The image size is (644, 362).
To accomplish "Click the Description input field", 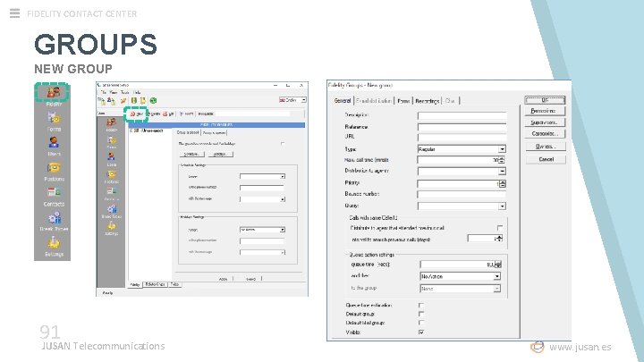I will (462, 116).
